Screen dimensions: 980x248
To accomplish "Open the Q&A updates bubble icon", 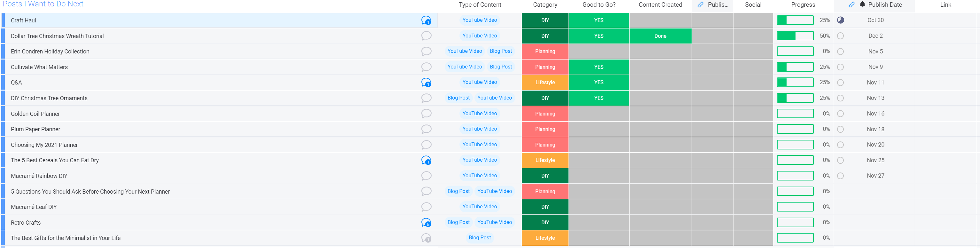I will pos(426,83).
